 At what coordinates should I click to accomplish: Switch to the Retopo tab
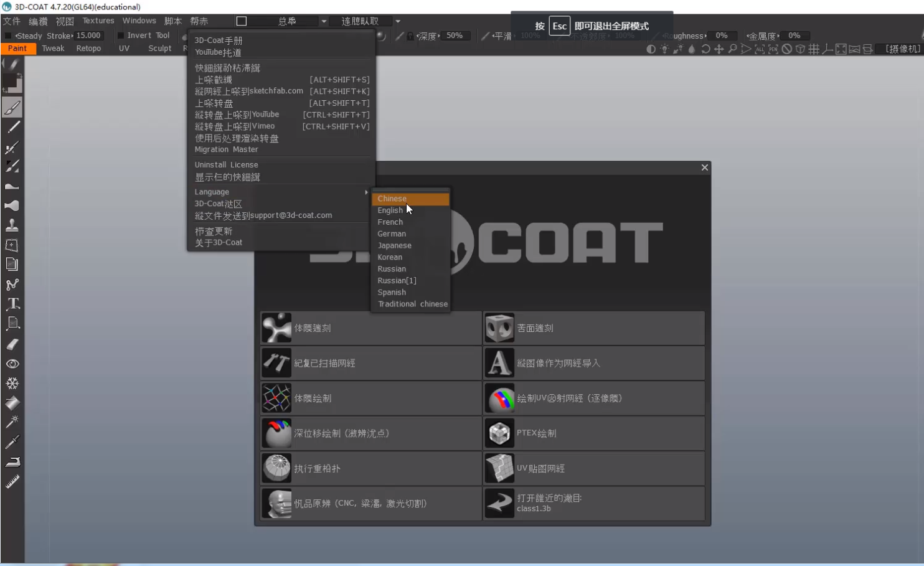pyautogui.click(x=88, y=48)
